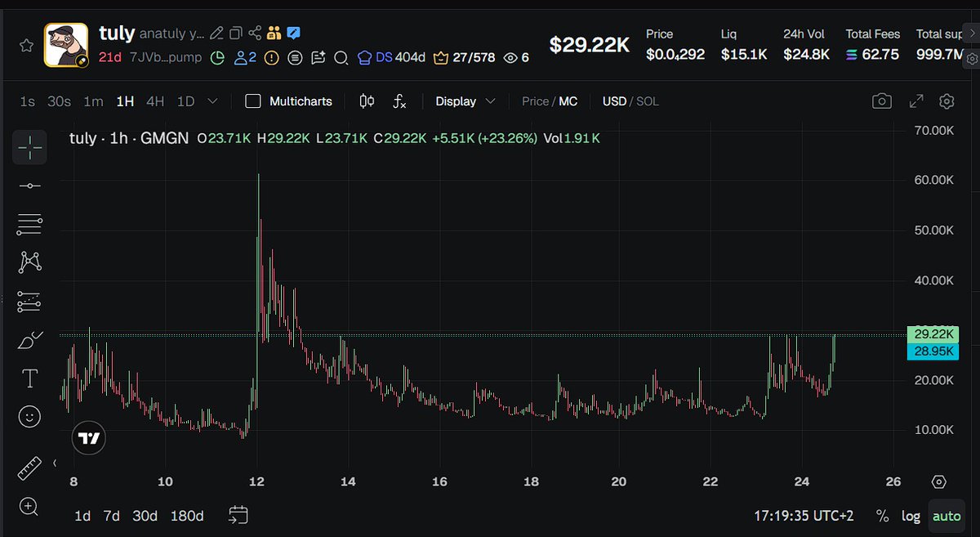Switch currency to USD
980x537 pixels.
[x=614, y=101]
